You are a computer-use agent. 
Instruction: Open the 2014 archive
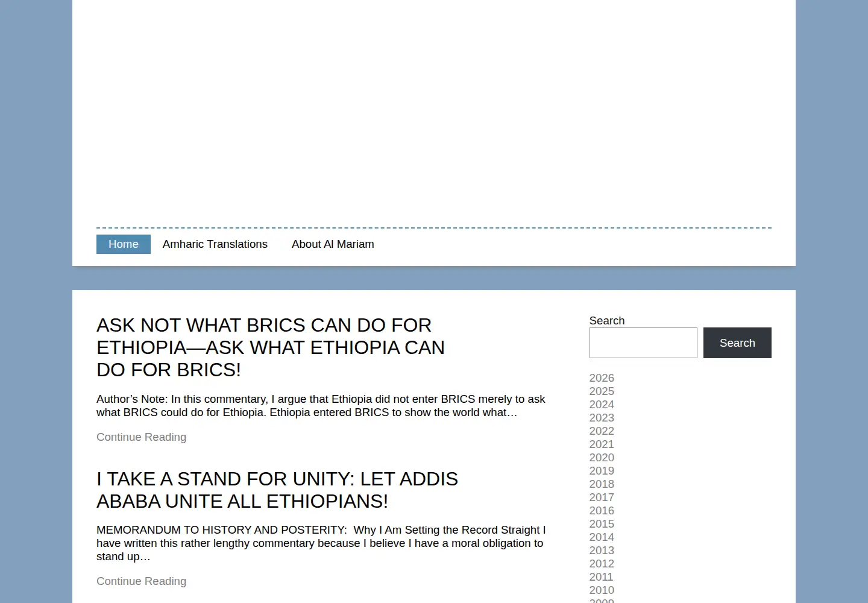tap(602, 537)
